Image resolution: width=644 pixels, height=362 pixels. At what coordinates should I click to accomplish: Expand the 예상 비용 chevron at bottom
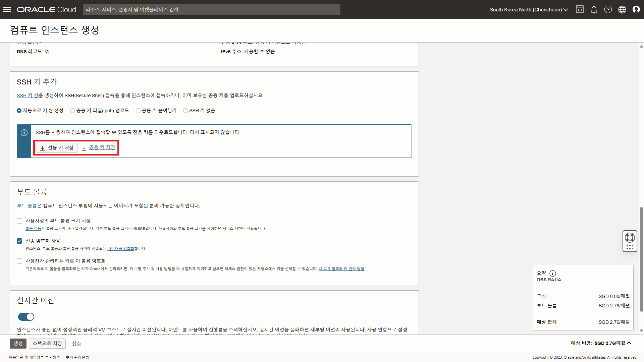point(629,343)
